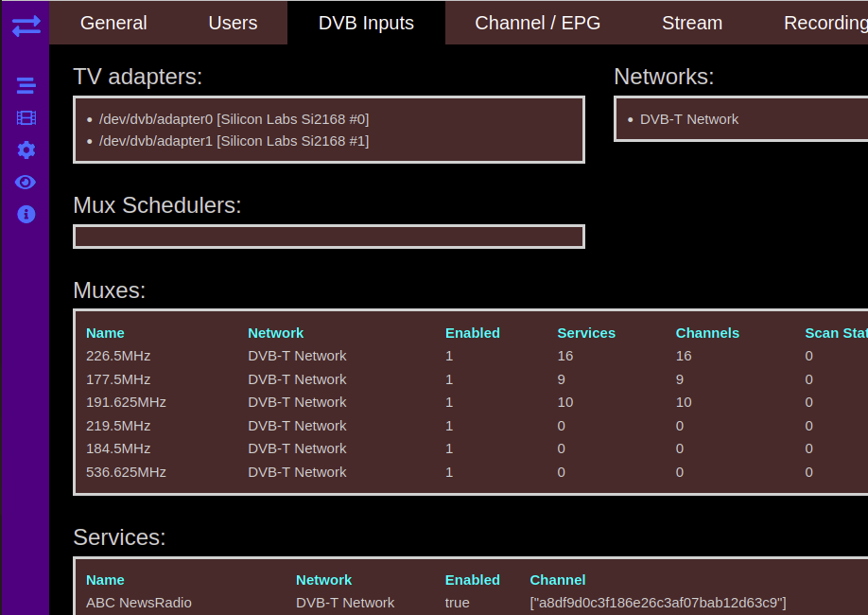Click true in ABC NewsRadio row
Image resolution: width=868 pixels, height=615 pixels.
(x=458, y=603)
